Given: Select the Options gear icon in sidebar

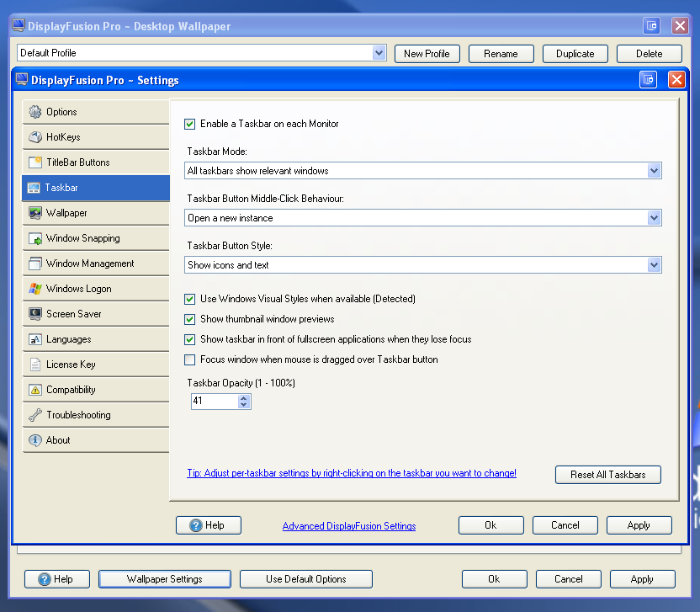Looking at the screenshot, I should coord(34,112).
